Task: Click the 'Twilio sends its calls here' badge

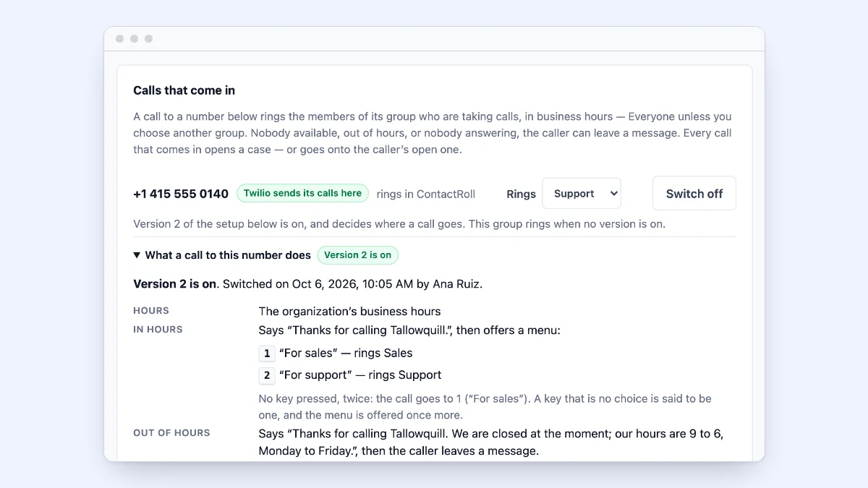Action: pyautogui.click(x=302, y=193)
